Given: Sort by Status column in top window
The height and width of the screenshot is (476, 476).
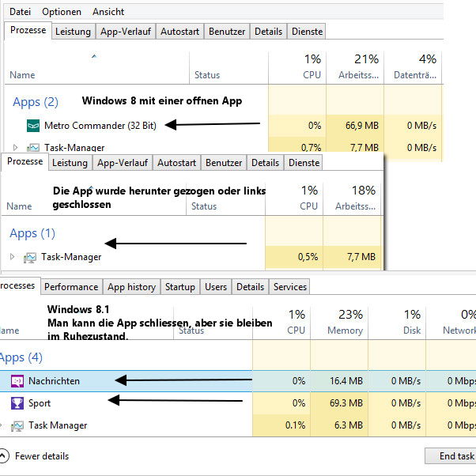Looking at the screenshot, I should 229,67.
